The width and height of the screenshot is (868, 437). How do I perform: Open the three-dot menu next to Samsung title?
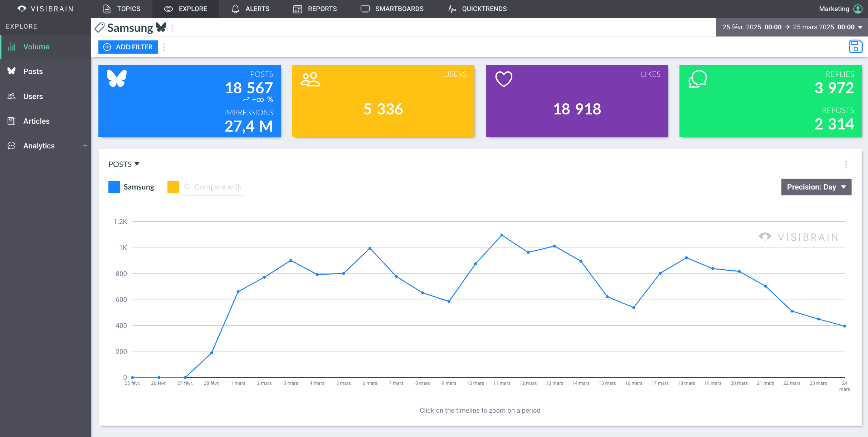click(172, 29)
